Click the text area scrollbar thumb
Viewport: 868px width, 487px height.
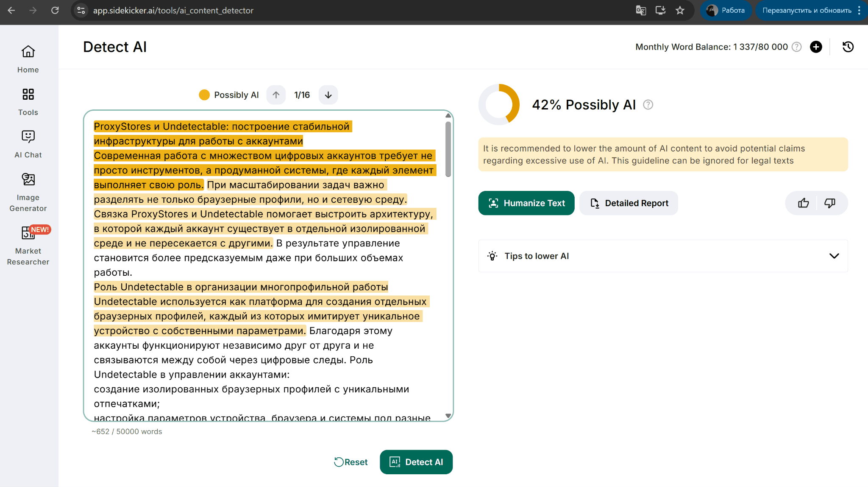[x=448, y=148]
